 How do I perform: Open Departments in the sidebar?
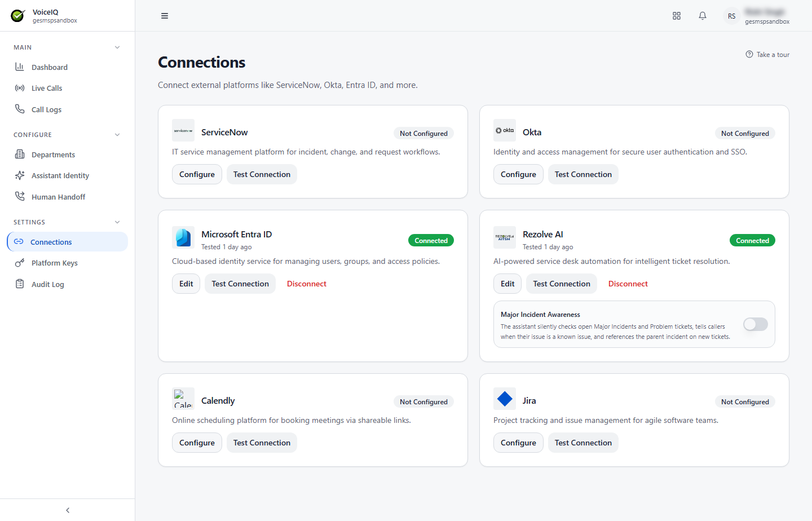point(68,154)
